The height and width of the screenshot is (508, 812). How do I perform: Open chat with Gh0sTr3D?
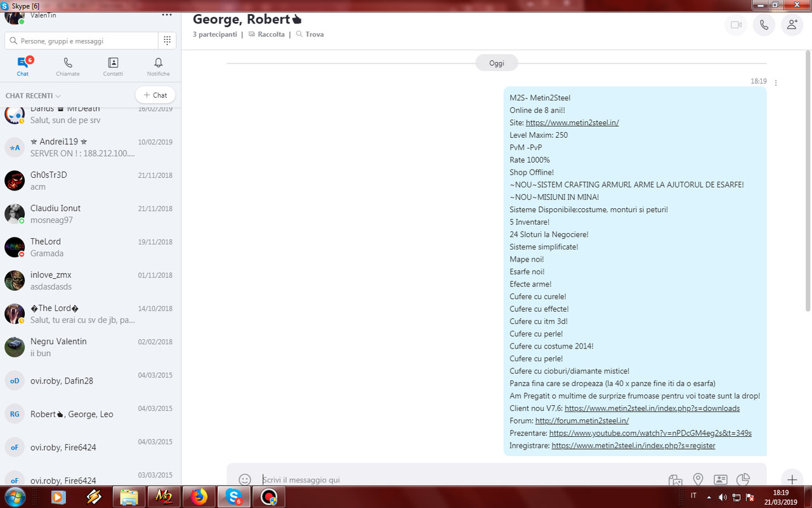tap(91, 180)
